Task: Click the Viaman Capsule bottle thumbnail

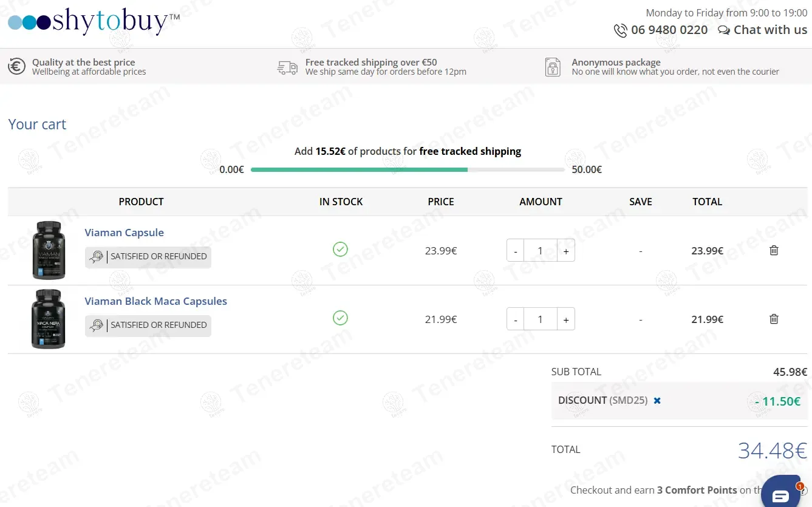Action: pyautogui.click(x=49, y=250)
